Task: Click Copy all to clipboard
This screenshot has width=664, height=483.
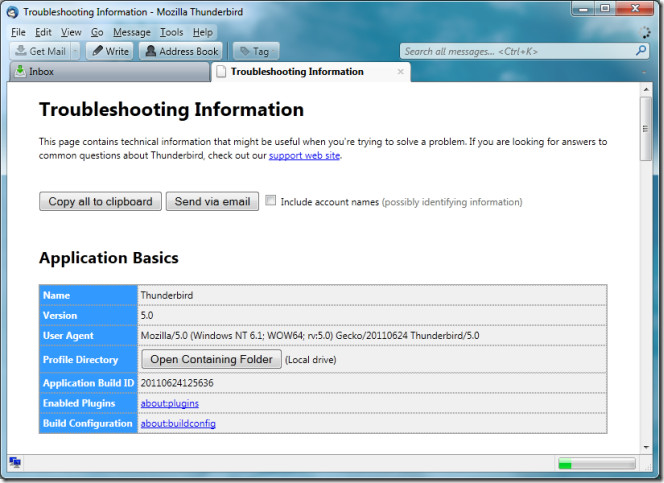Action: (100, 201)
